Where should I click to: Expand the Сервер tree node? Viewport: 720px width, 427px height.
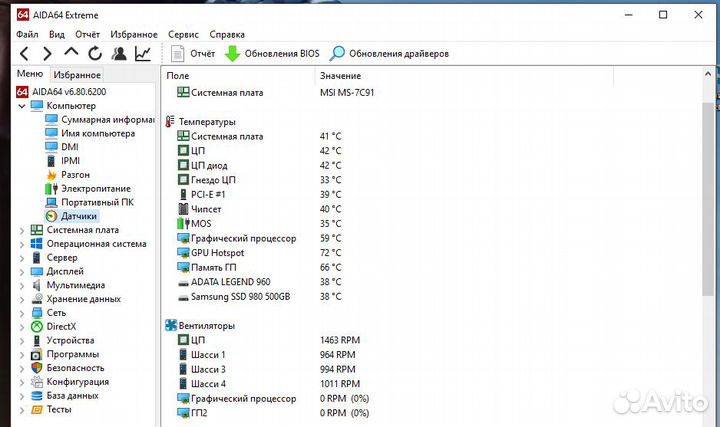[x=22, y=258]
